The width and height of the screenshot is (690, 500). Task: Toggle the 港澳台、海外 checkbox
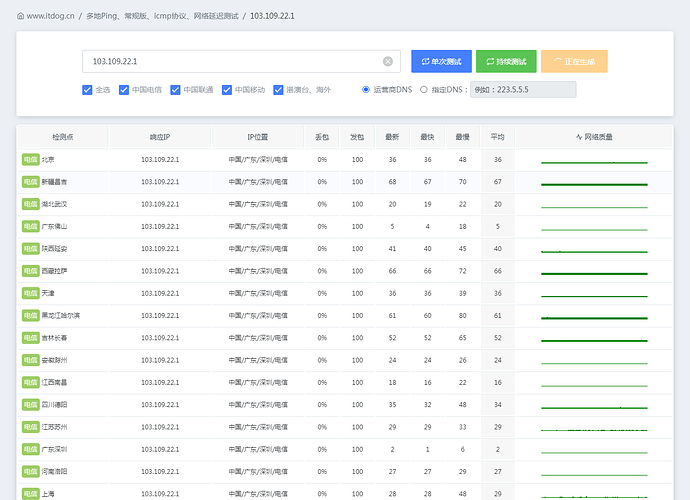click(x=278, y=90)
